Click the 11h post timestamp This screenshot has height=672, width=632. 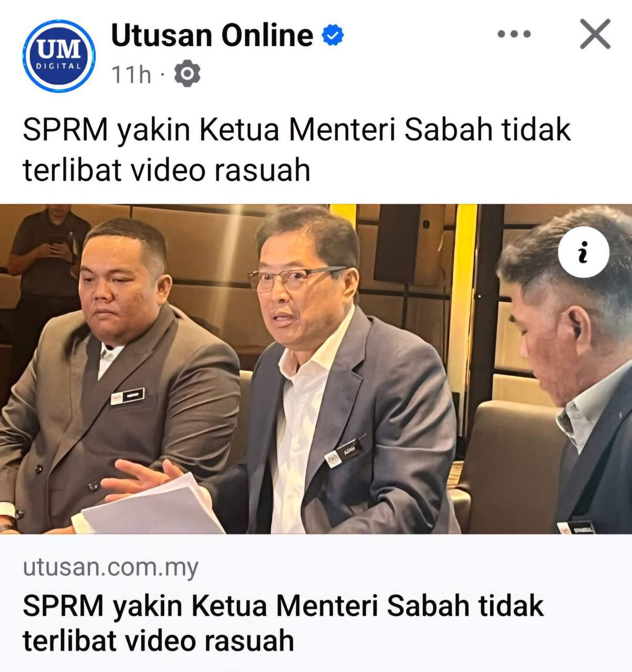131,75
